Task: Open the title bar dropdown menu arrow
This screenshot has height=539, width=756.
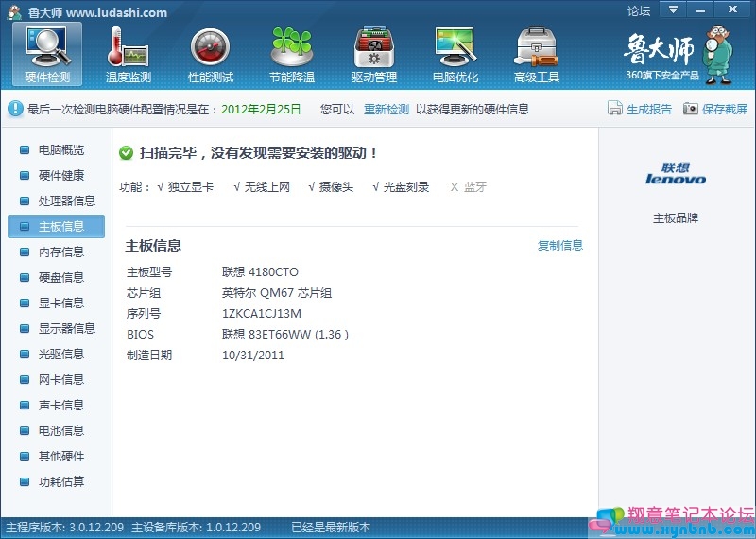Action: tap(673, 9)
